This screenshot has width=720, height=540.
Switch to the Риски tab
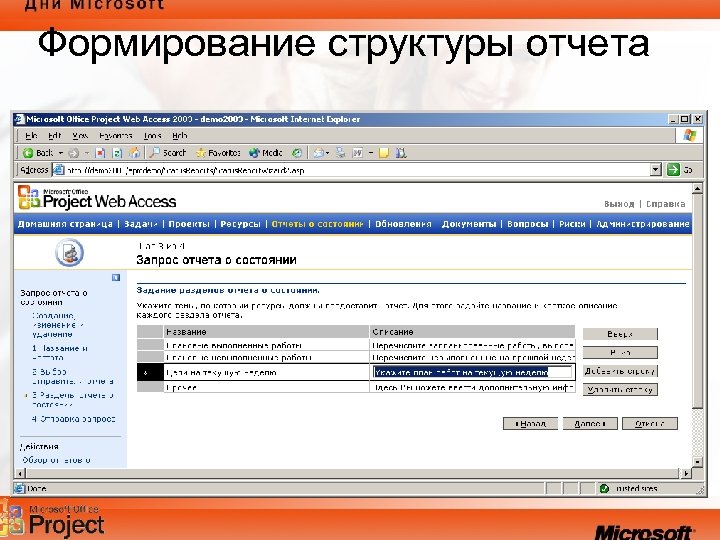pos(572,224)
